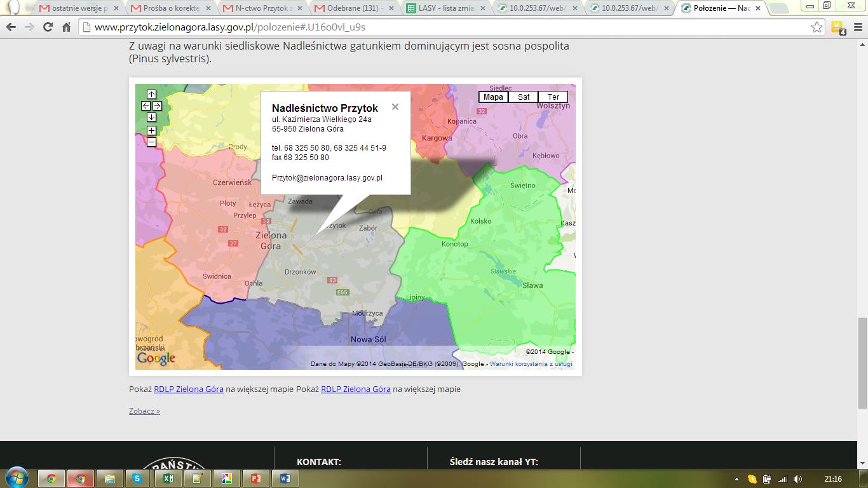Screen dimensions: 868x488
Task: Pan the map left with arrow button
Action: pos(146,106)
